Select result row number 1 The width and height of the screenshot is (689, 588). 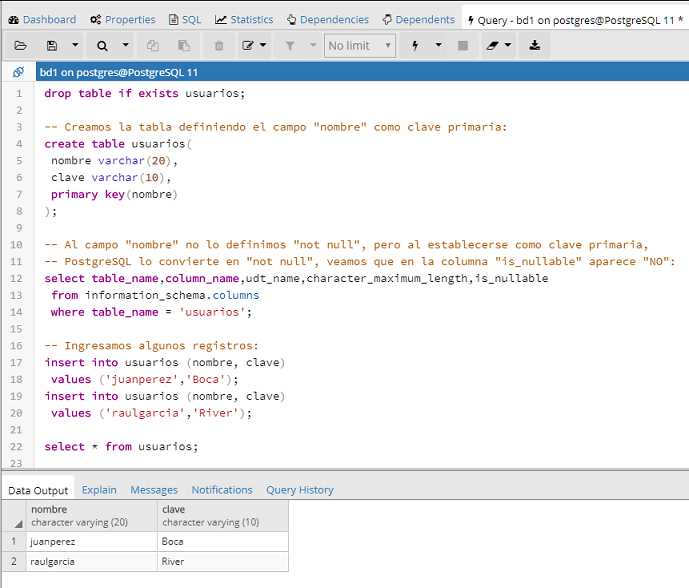(14, 541)
